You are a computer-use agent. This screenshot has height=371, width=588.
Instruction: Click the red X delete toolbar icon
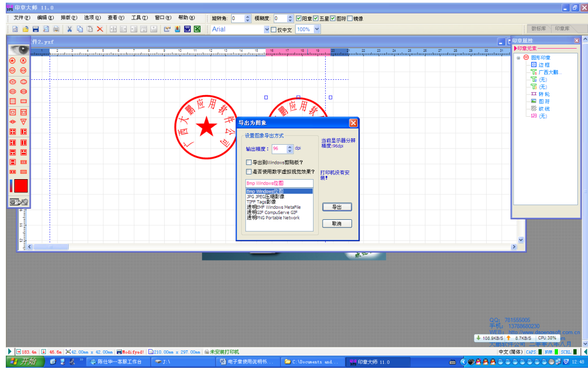tap(100, 30)
